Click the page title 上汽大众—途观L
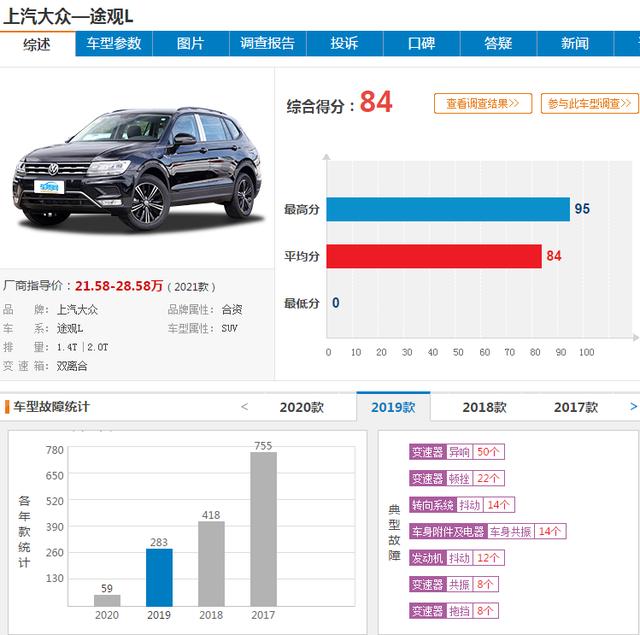Viewport: 640px width, 635px height. point(68,16)
